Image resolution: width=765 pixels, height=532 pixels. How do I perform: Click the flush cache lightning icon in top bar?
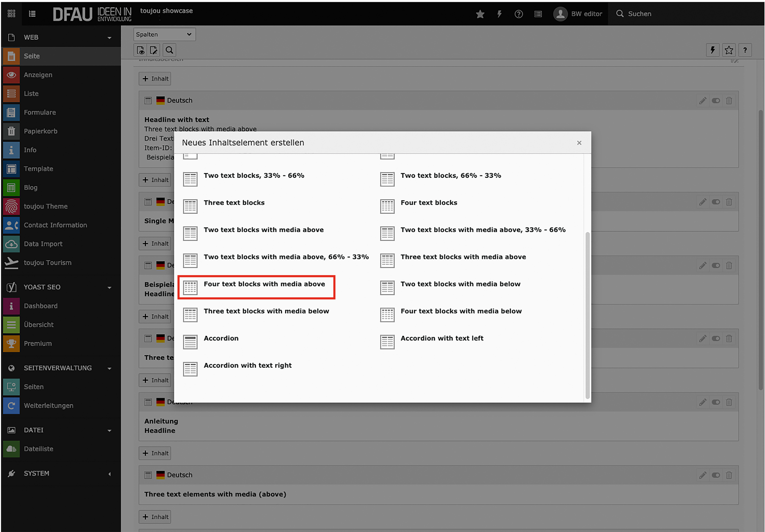(499, 14)
